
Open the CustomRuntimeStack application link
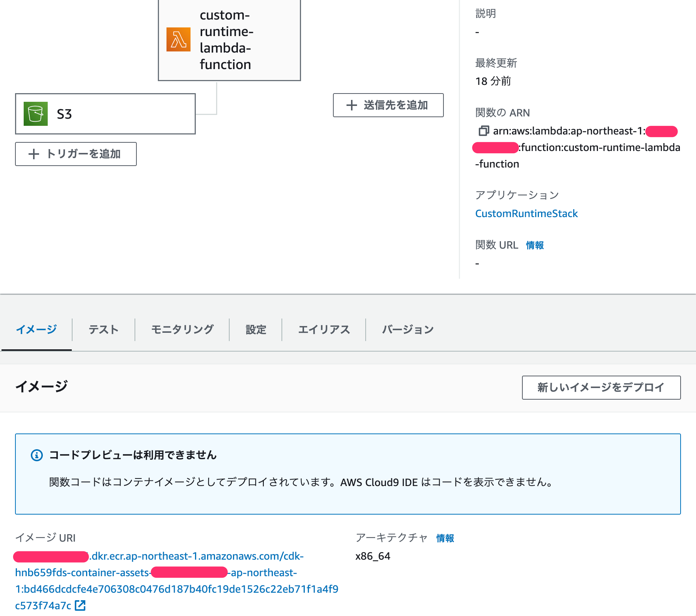(x=526, y=213)
